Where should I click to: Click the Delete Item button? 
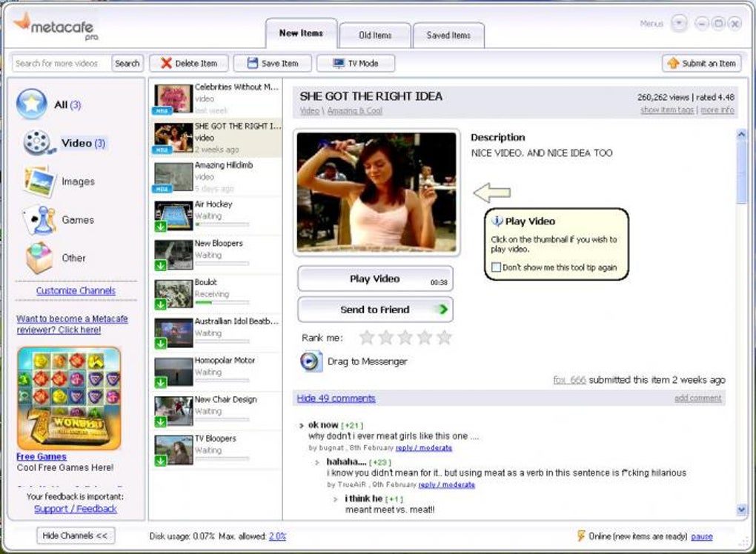pyautogui.click(x=188, y=63)
